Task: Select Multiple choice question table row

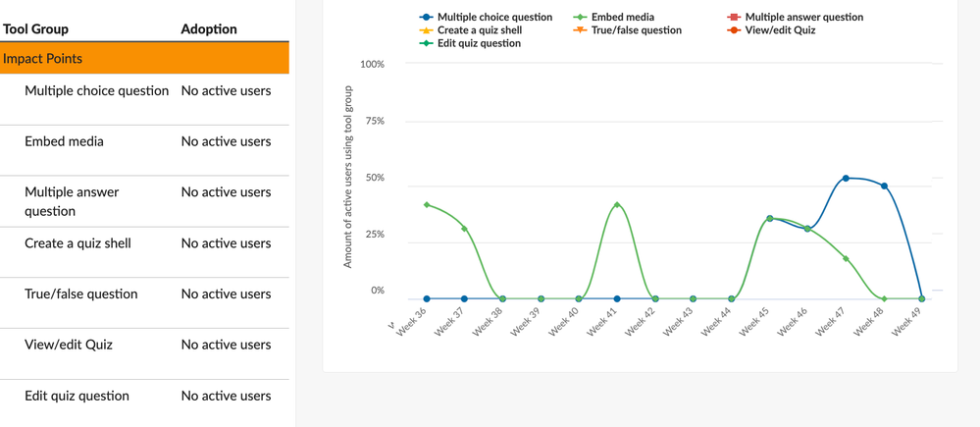Action: (96, 90)
